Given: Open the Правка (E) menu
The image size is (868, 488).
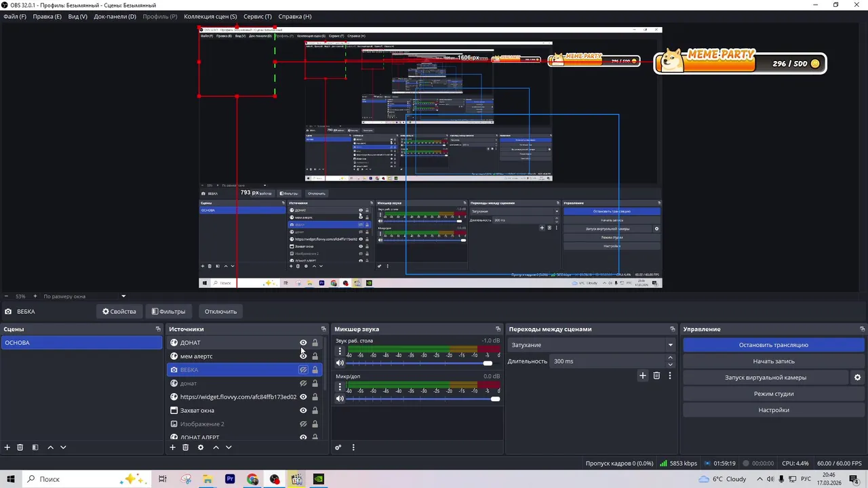Looking at the screenshot, I should 47,16.
